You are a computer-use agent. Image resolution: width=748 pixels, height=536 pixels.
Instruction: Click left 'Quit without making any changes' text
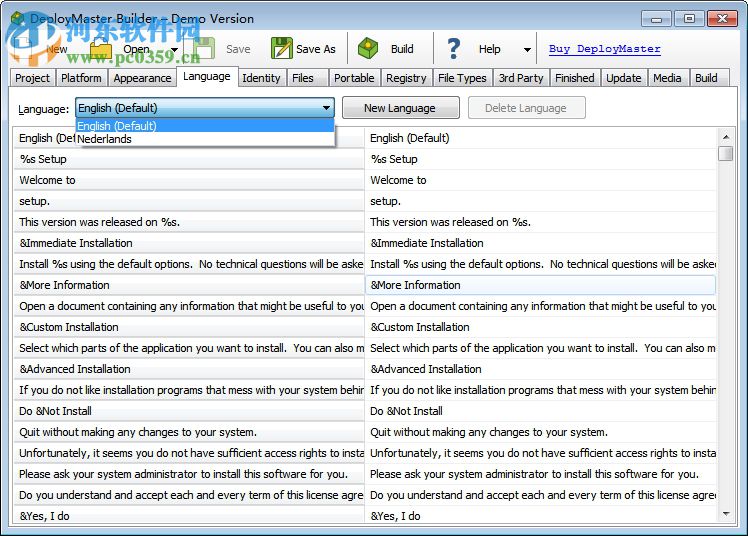(x=138, y=432)
